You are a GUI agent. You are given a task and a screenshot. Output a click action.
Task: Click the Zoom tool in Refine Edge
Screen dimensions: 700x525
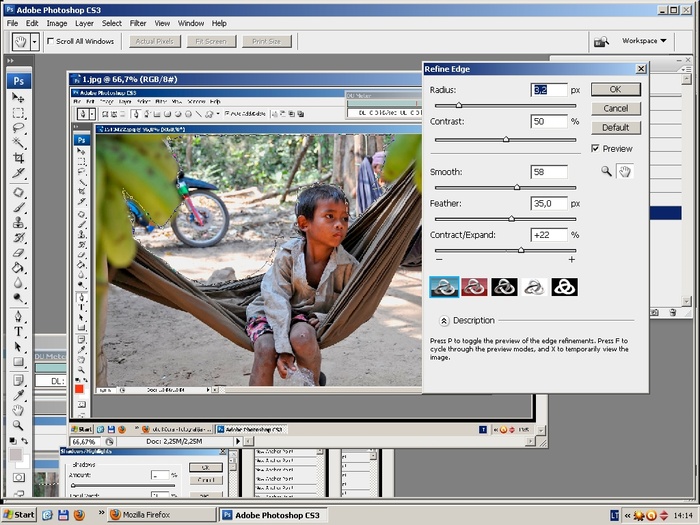point(606,172)
